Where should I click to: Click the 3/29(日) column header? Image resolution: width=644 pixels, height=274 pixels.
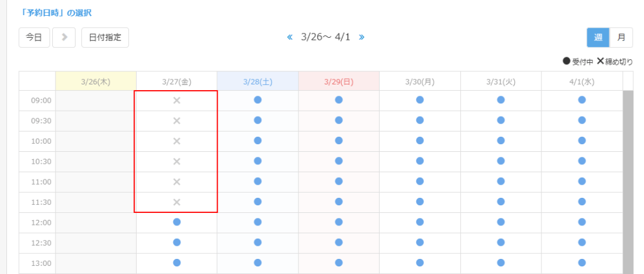(339, 81)
